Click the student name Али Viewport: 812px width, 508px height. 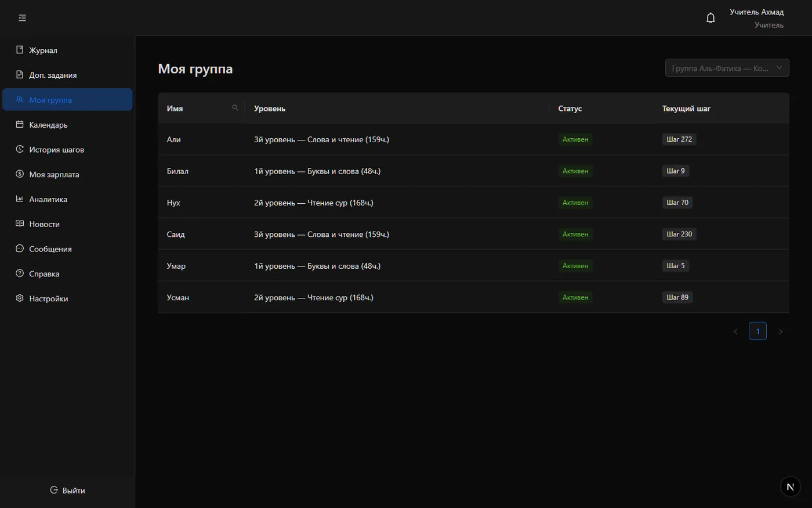coord(174,139)
